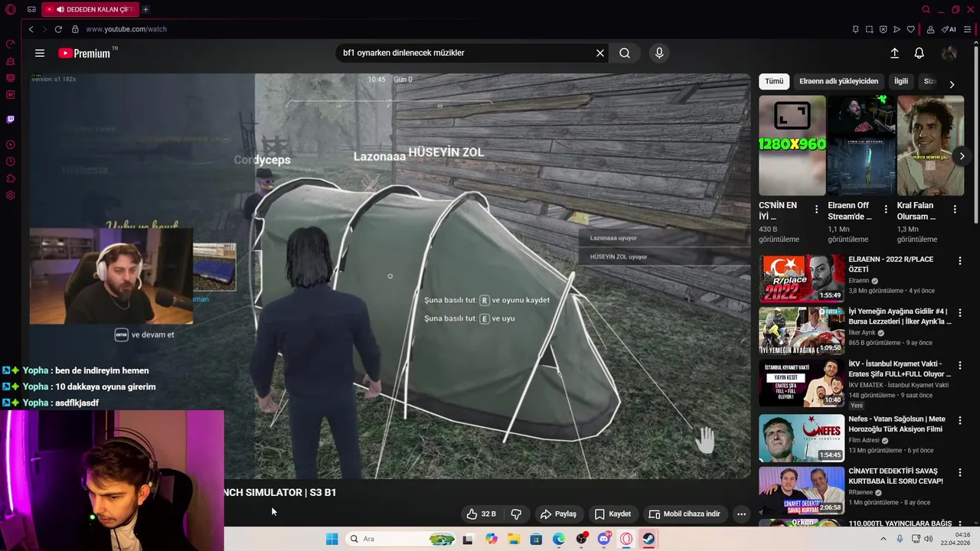Click the pin icon in address bar
This screenshot has width=980, height=551.
(855, 29)
